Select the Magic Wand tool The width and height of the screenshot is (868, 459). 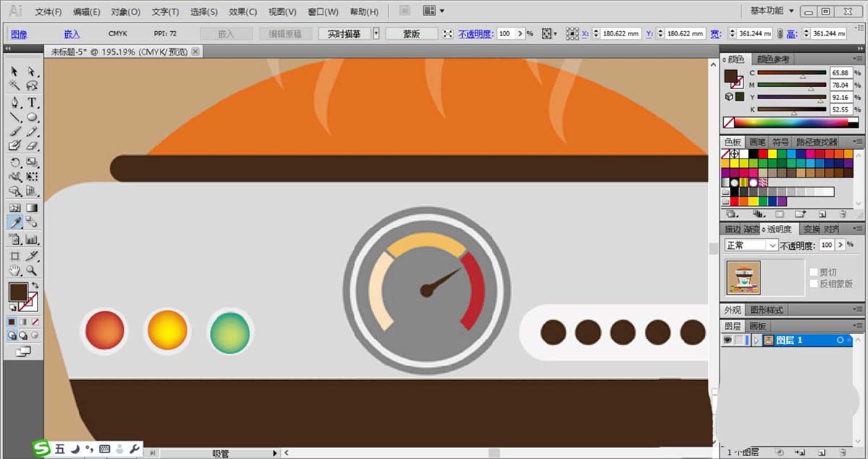(14, 86)
